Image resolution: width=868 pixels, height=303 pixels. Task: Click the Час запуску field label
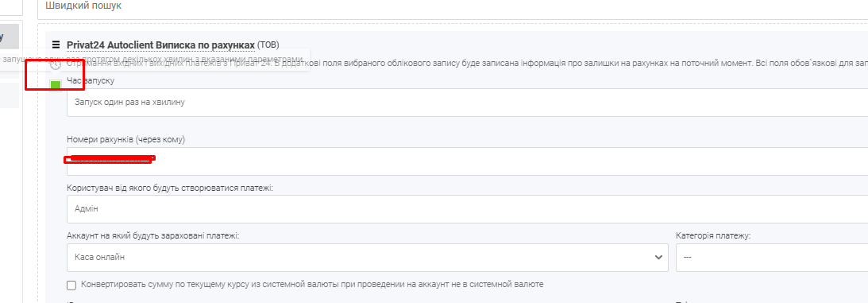pos(91,81)
